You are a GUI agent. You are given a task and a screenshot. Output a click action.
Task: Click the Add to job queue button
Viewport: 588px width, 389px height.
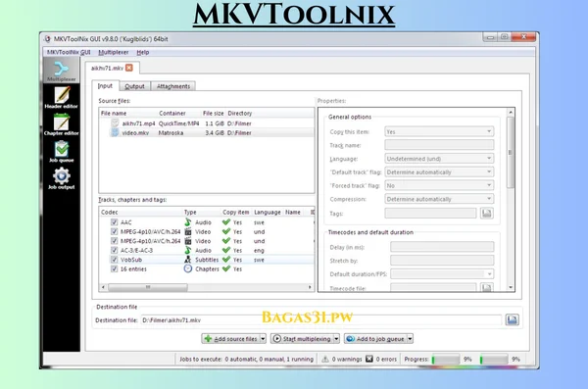coord(375,339)
